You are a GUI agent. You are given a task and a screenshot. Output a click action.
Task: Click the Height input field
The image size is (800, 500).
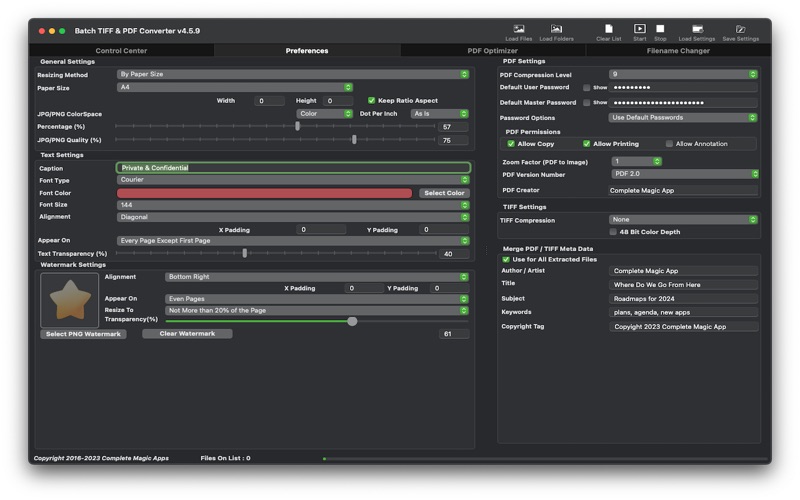click(x=338, y=101)
